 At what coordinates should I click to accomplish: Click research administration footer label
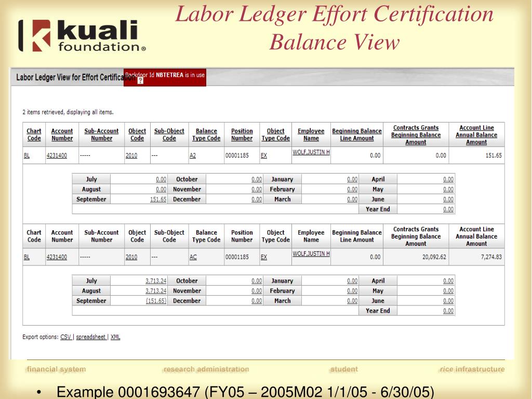point(206,369)
